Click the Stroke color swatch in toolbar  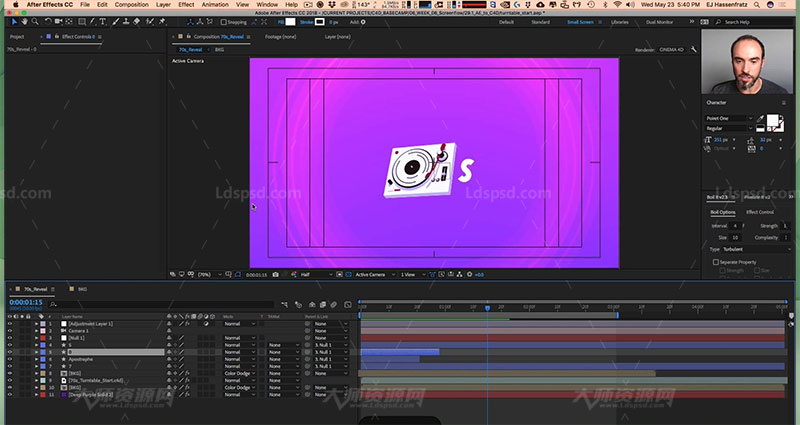(319, 22)
